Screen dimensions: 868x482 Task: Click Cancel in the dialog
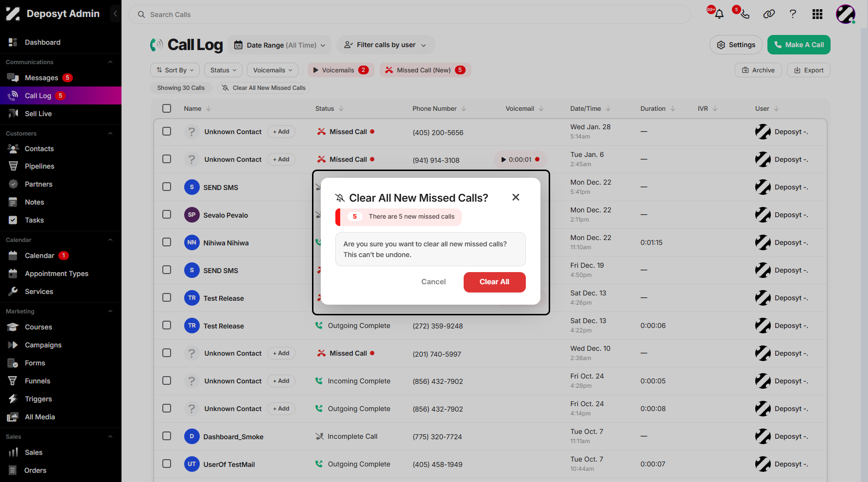(x=434, y=282)
